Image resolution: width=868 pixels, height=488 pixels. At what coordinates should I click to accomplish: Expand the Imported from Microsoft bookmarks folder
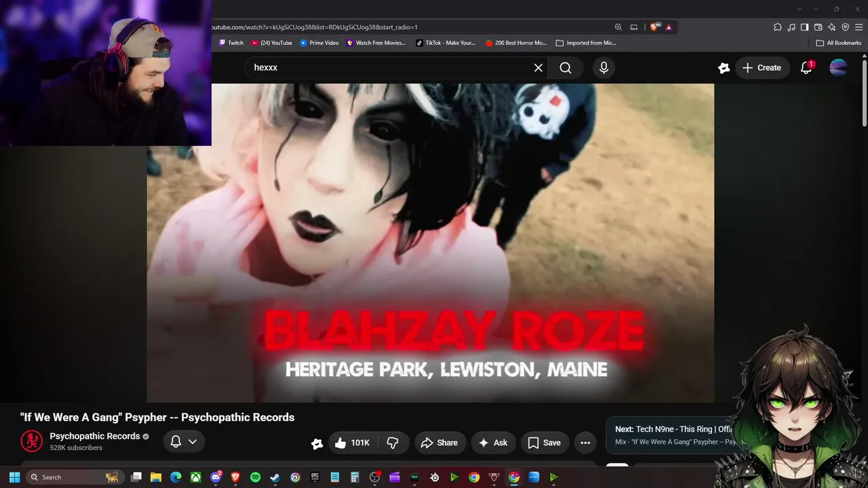585,43
